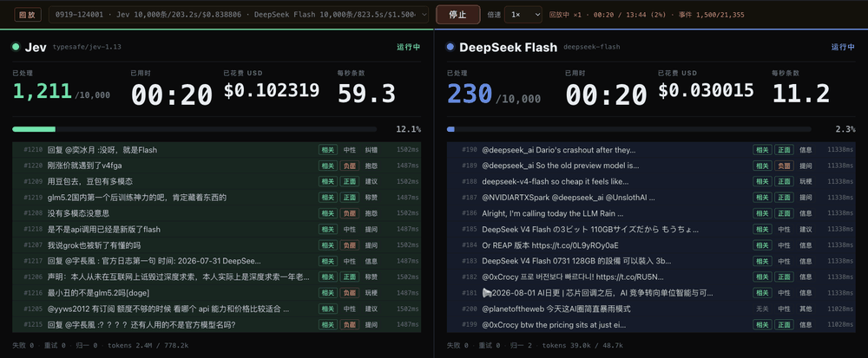Select row #190 Dario's crashout after they
This screenshot has width=868, height=358.
(x=651, y=150)
